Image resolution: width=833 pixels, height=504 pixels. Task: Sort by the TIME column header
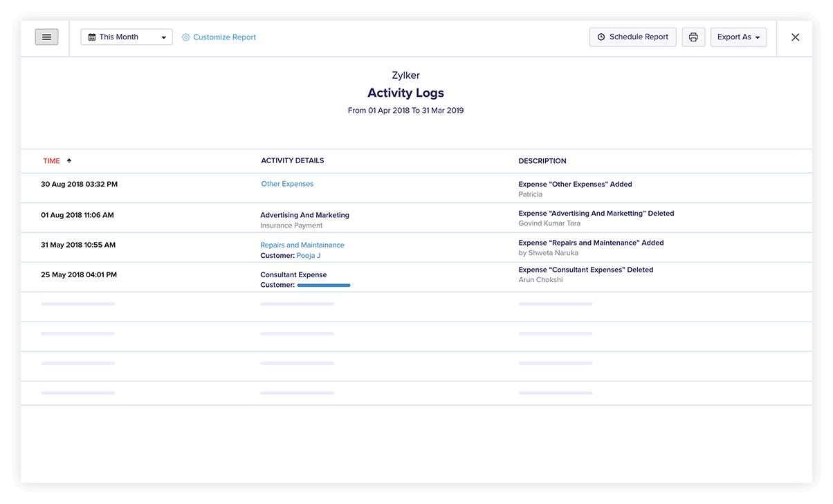pos(52,161)
